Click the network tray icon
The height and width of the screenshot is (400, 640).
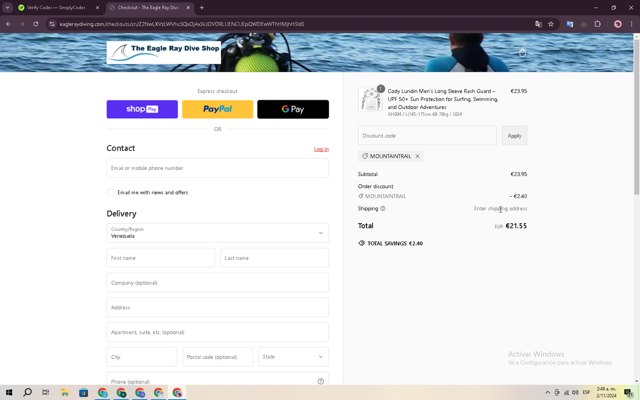tap(566, 393)
